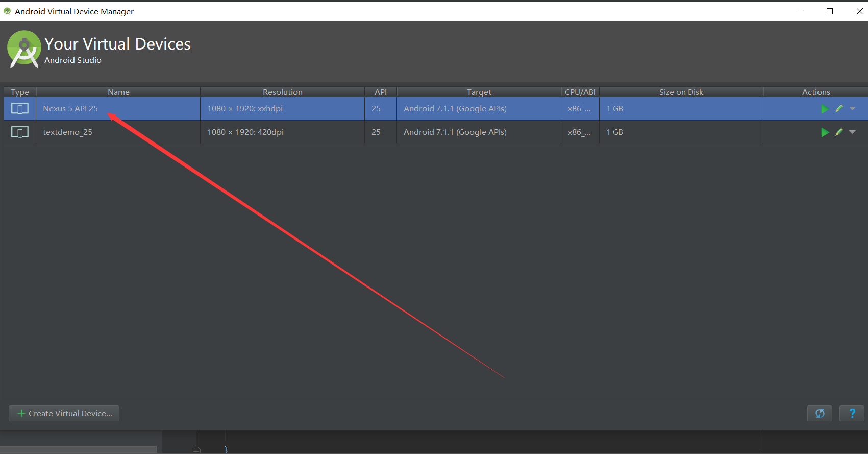
Task: Click 1 GB cell in textdemo_25 row
Action: [x=681, y=132]
